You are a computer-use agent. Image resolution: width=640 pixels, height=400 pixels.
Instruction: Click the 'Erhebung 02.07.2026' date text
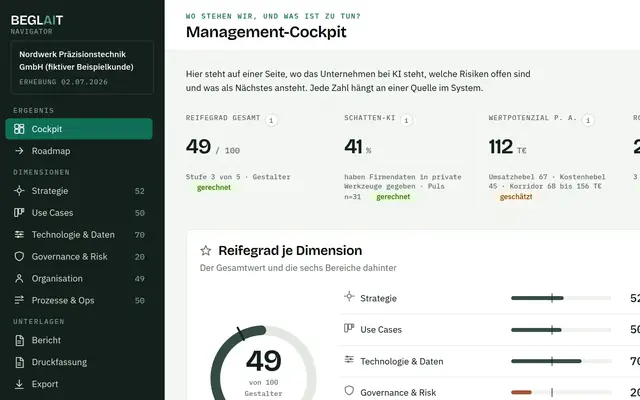click(x=63, y=82)
